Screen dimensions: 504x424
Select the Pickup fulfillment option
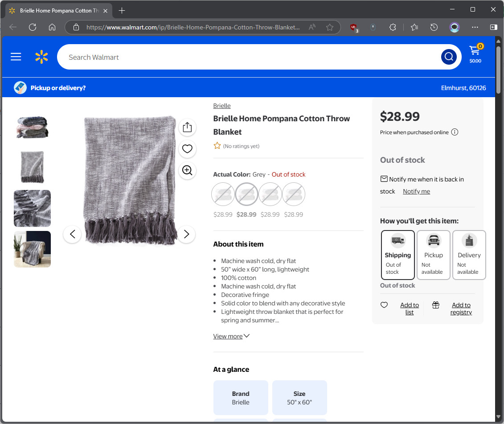tap(433, 255)
